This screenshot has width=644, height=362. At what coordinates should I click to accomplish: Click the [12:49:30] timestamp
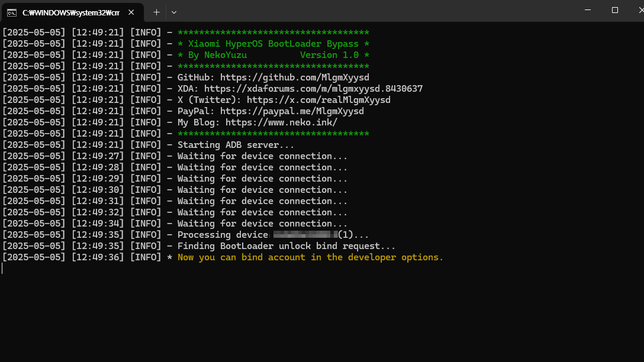point(98,190)
